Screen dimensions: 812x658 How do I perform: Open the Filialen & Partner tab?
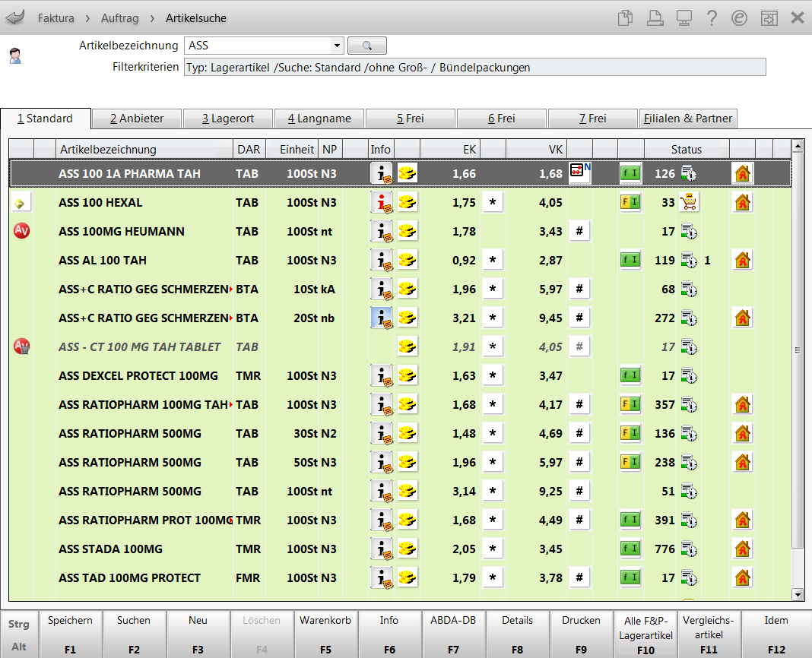tap(688, 119)
